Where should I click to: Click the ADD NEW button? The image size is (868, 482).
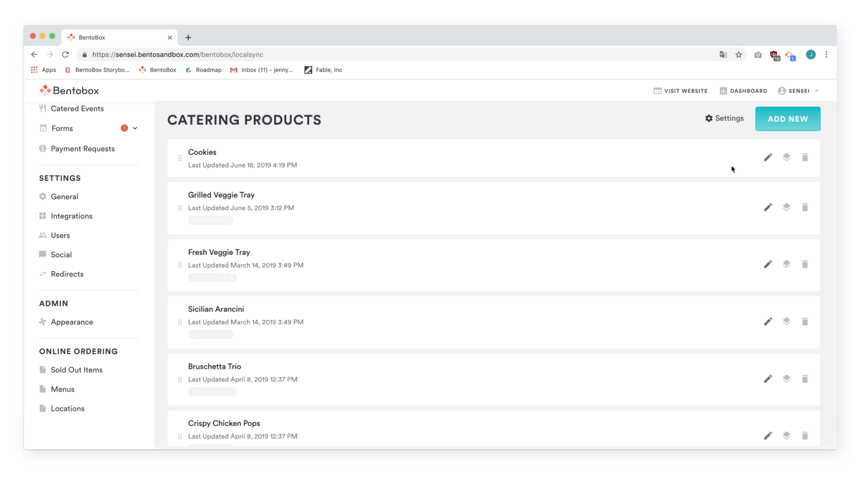(x=788, y=119)
